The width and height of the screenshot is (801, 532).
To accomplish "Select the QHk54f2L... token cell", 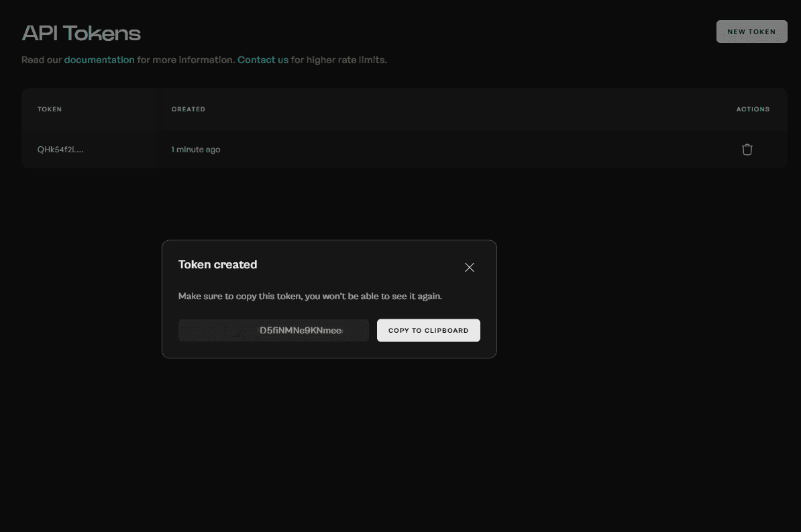I will click(x=60, y=149).
